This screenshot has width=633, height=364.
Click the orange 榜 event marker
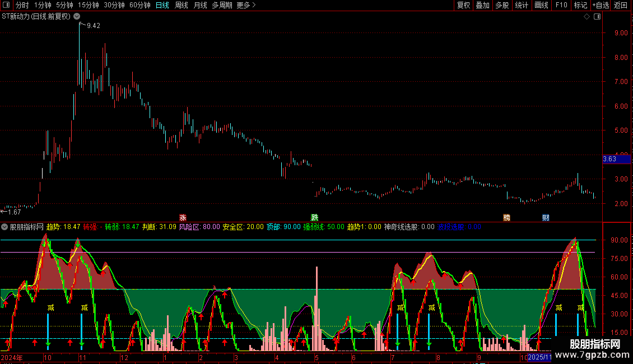click(506, 217)
